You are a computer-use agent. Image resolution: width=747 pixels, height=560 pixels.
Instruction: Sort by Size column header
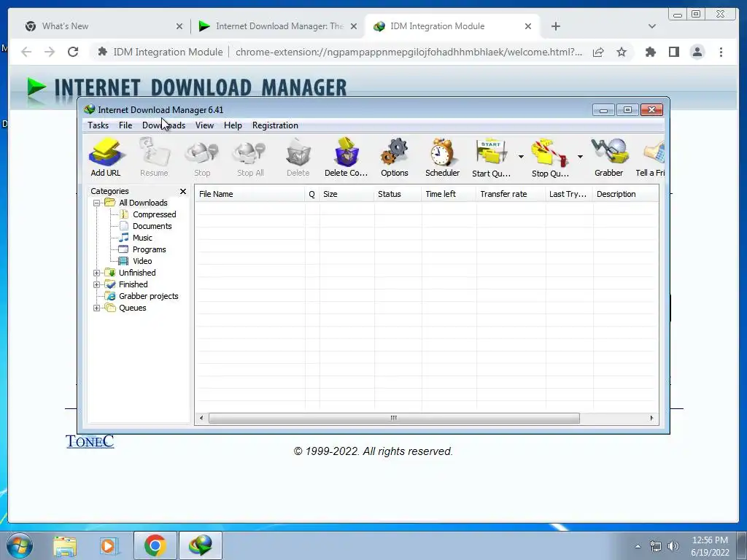point(347,194)
